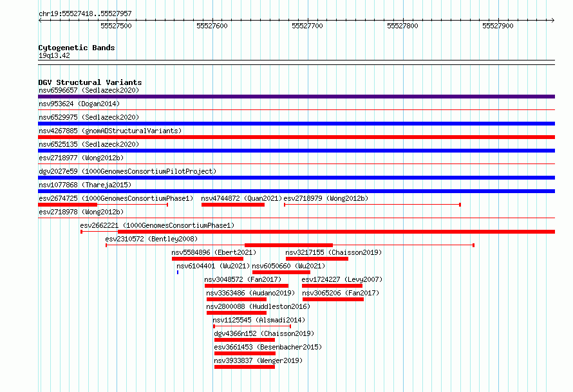Select thick segment of esv2310572 bar
Viewport: 573px width, 392px height.
[x=288, y=245]
